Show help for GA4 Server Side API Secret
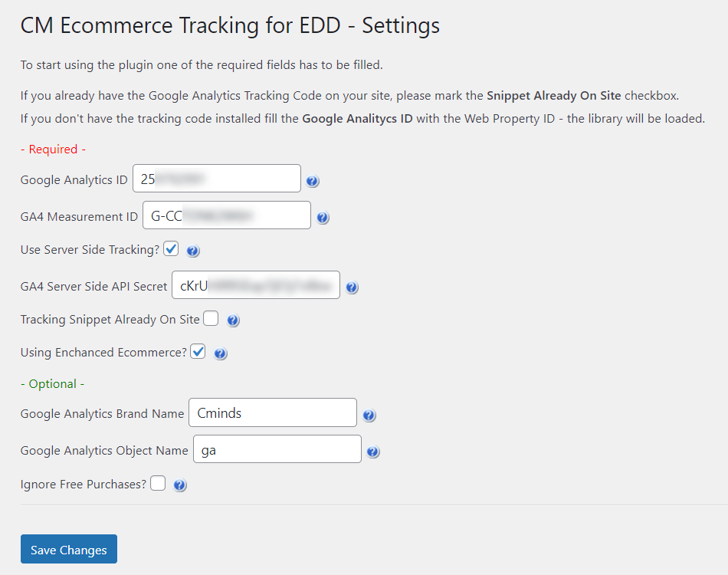Screen dimensions: 728x575 point(352,287)
